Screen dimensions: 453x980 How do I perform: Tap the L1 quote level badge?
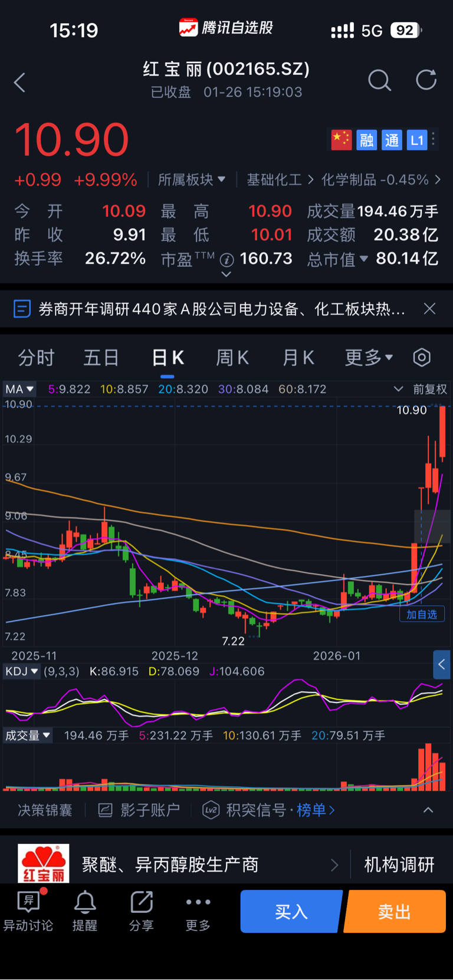[417, 140]
